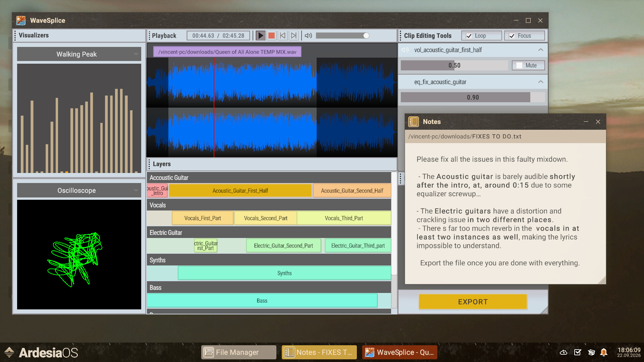644x362 pixels.
Task: Open the Oscilloscope visualizer dropdown
Action: 136,190
